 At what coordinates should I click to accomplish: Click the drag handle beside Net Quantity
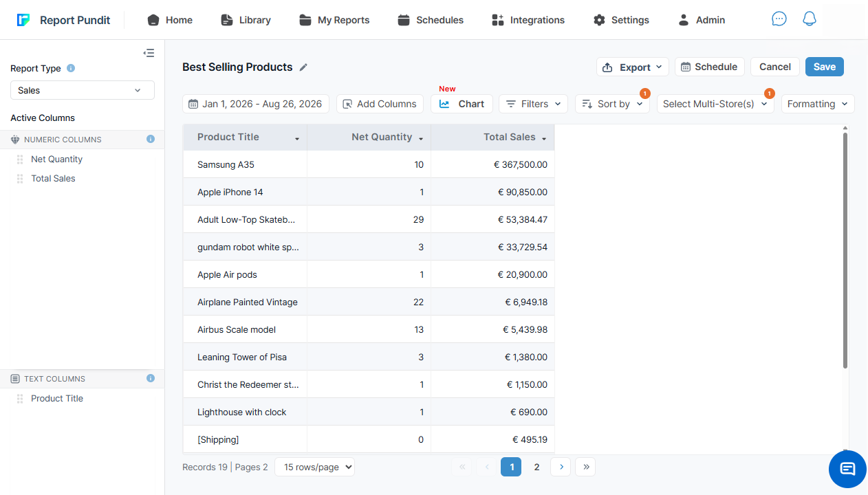point(20,159)
